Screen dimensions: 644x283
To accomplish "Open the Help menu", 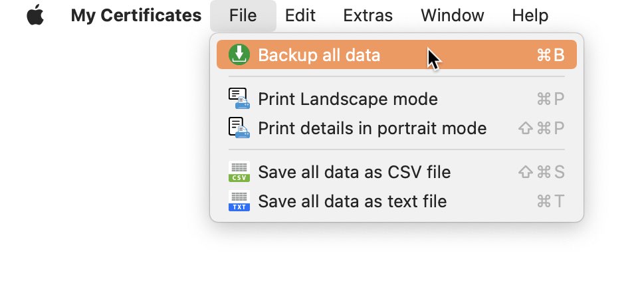I will click(530, 15).
